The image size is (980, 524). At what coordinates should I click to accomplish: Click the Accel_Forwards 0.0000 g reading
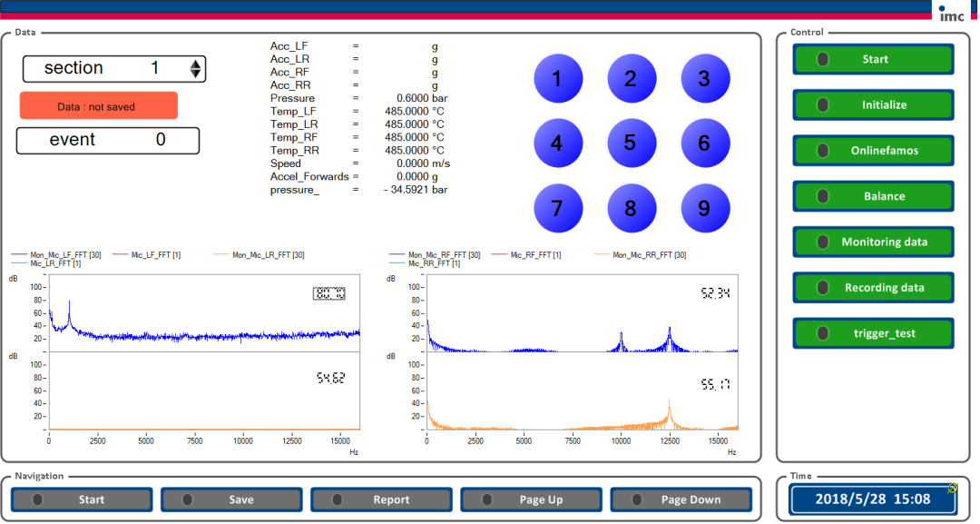pos(355,177)
